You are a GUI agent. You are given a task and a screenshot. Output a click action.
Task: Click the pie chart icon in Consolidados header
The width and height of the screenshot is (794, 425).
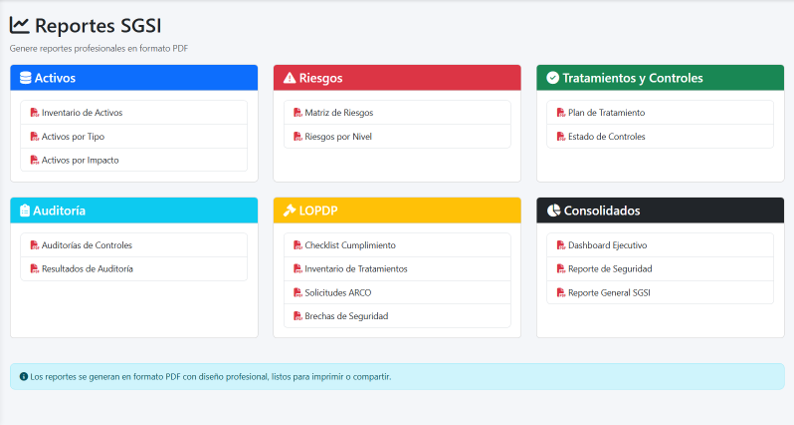click(x=553, y=210)
